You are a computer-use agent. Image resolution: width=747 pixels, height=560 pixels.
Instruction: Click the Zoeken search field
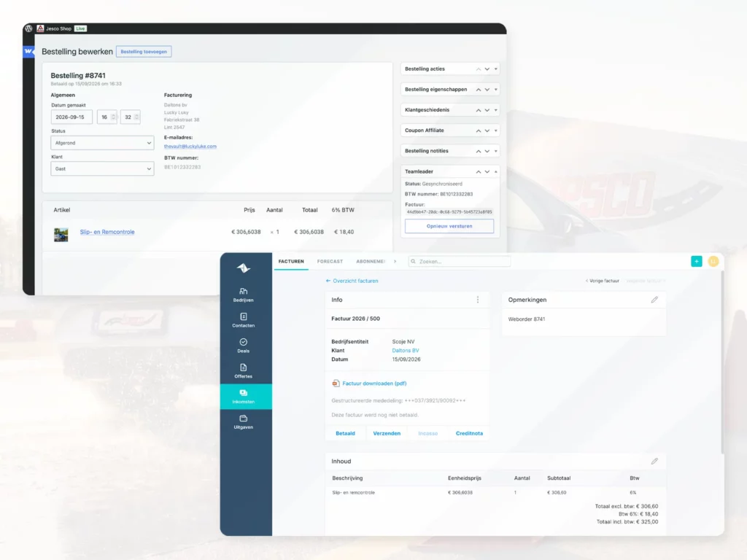460,262
